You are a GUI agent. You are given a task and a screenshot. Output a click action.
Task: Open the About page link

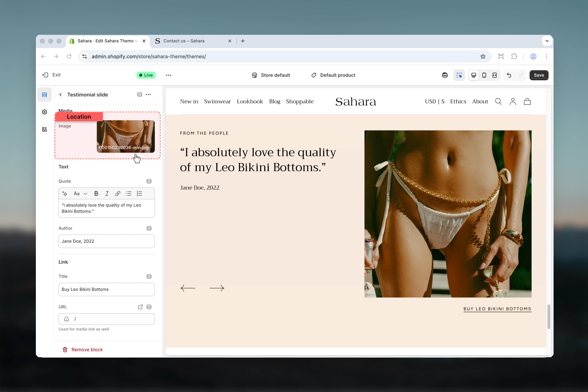coord(480,101)
